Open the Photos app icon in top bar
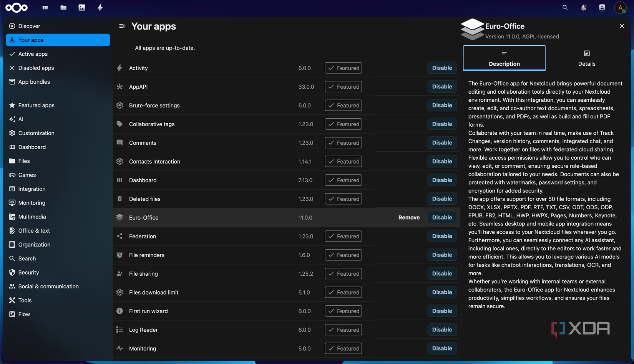The image size is (634, 364). 82,8
